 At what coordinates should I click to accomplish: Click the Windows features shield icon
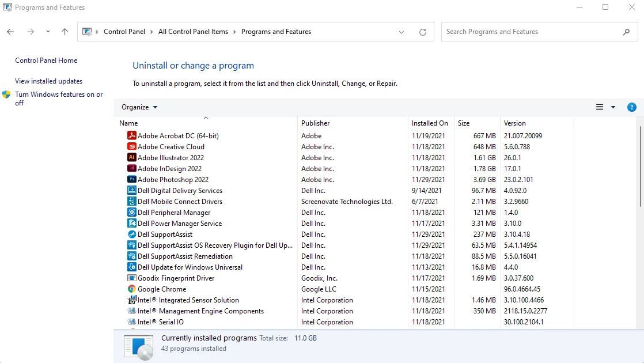click(x=6, y=94)
